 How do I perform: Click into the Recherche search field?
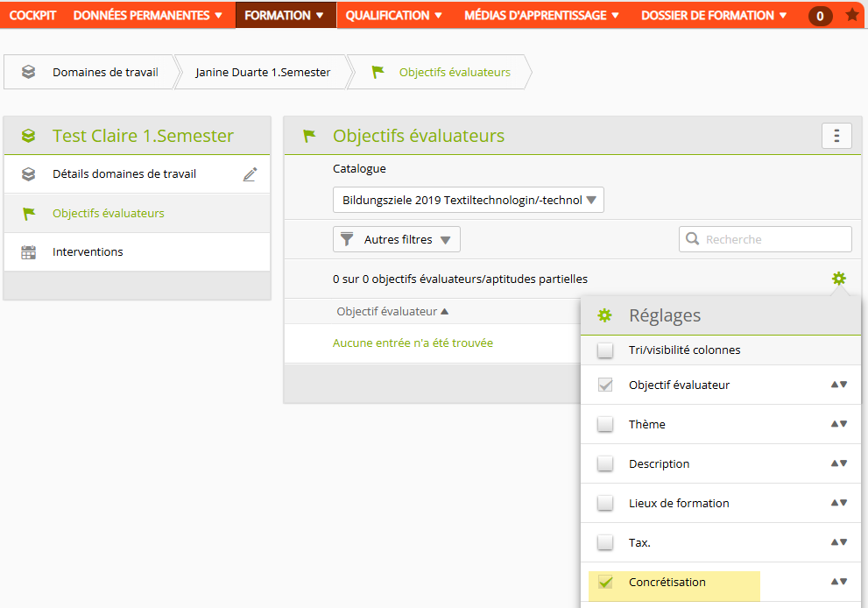coord(765,239)
